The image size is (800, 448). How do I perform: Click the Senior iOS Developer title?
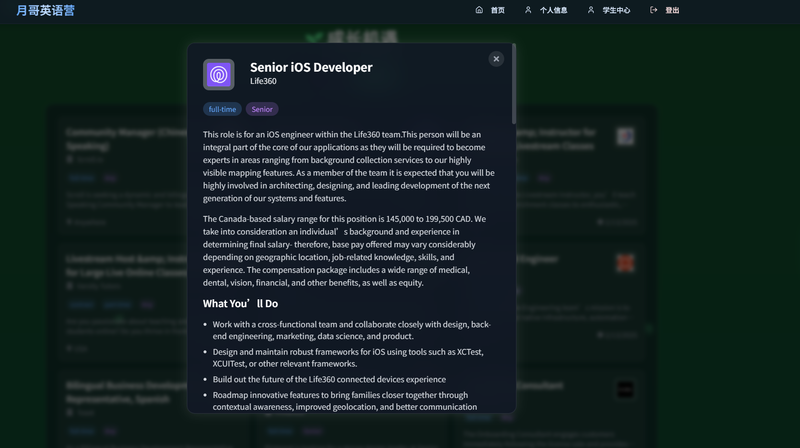pyautogui.click(x=311, y=67)
